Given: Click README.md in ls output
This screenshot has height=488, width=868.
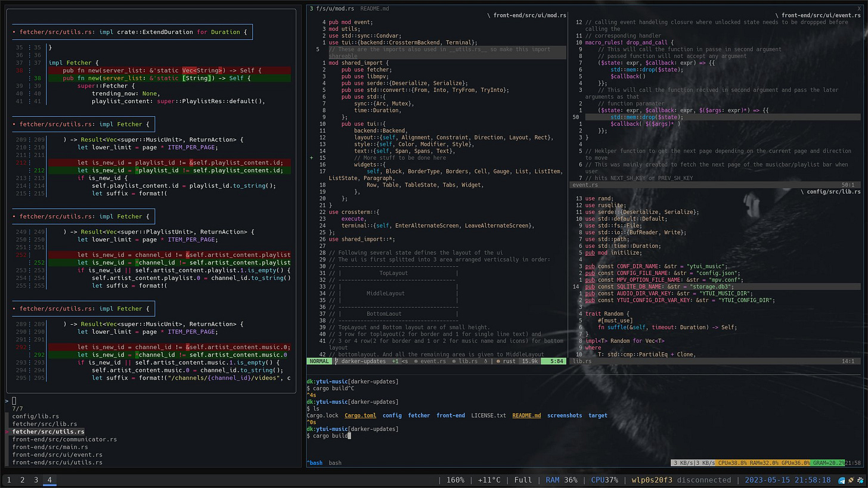Looking at the screenshot, I should click(526, 415).
